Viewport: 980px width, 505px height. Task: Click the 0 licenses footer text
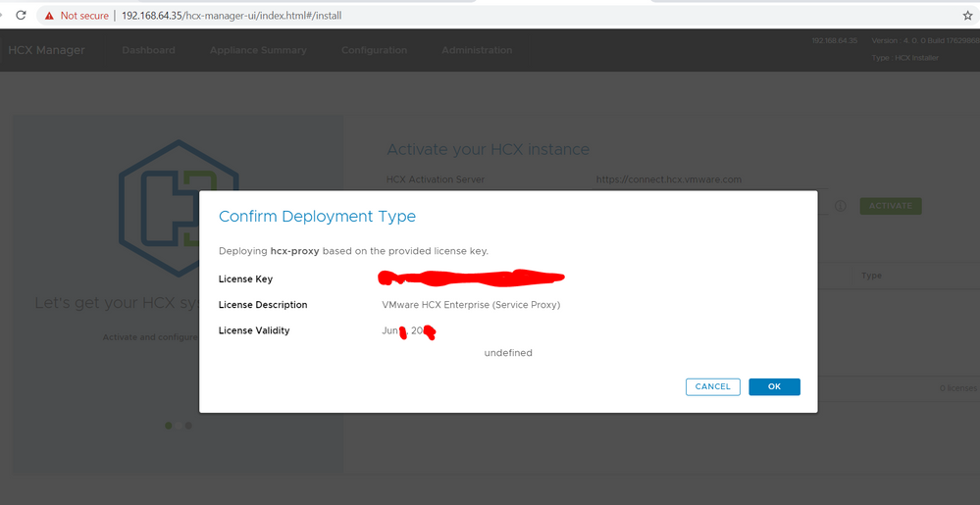pyautogui.click(x=959, y=388)
